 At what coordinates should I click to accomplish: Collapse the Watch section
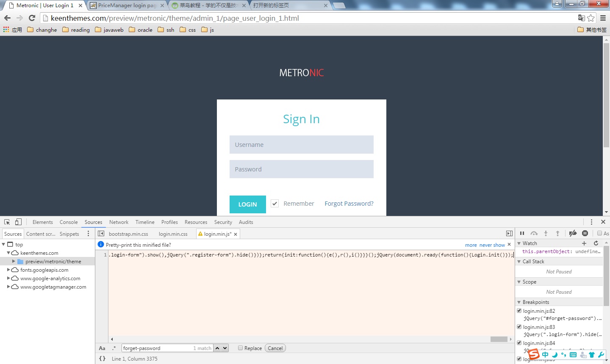(519, 243)
